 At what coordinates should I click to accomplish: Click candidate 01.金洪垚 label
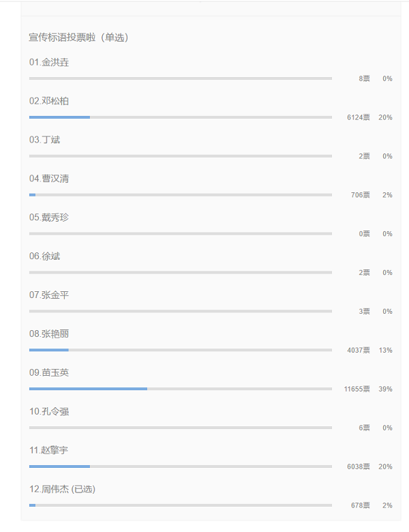49,63
